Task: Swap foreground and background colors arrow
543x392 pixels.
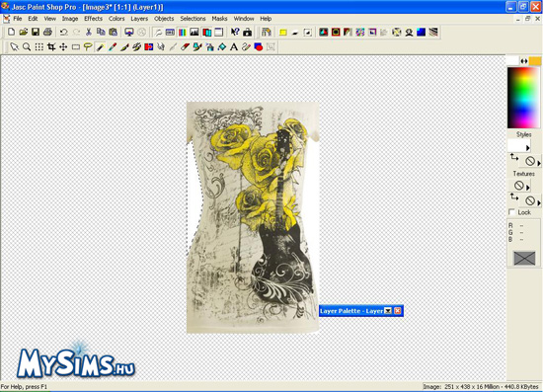Action: (524, 61)
